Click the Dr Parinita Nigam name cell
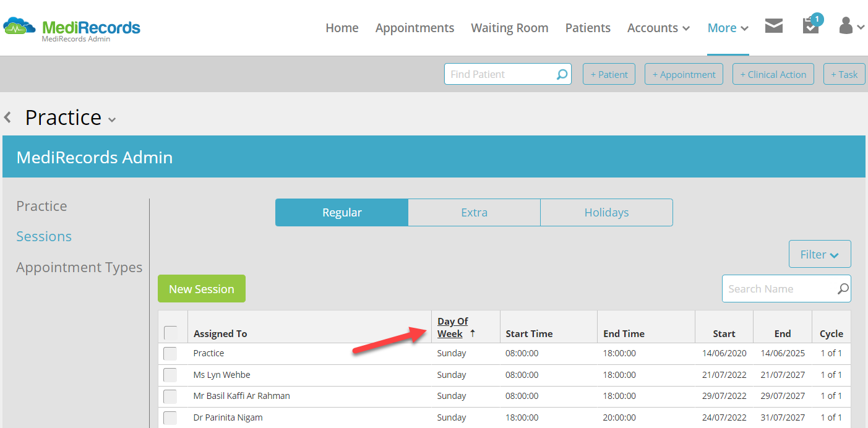This screenshot has height=428, width=868. click(228, 417)
